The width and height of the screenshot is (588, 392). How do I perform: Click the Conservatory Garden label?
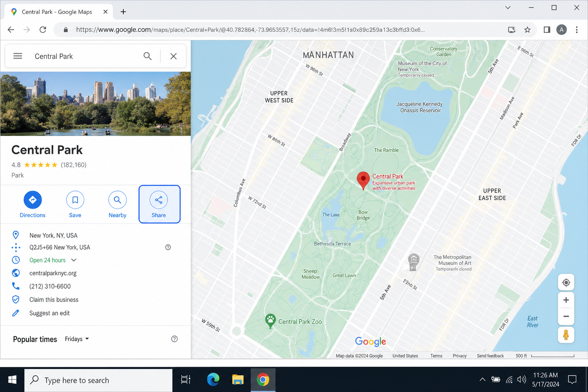pos(444,52)
